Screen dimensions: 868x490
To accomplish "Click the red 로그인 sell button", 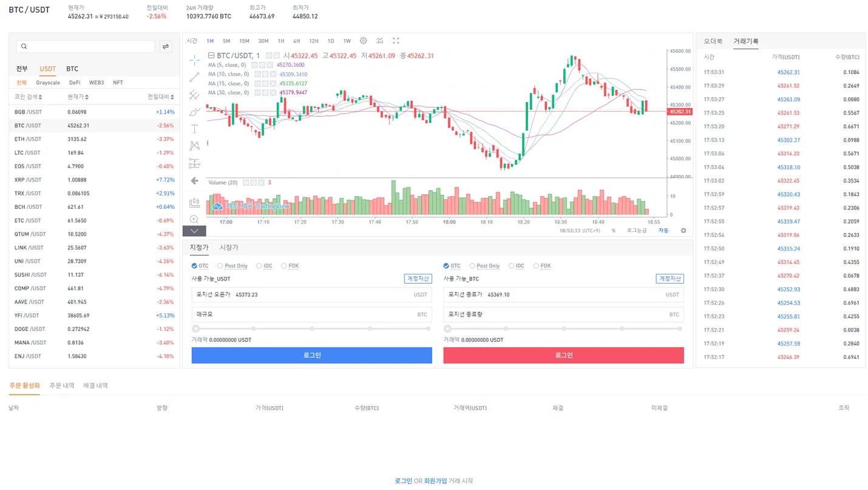I will click(x=564, y=355).
